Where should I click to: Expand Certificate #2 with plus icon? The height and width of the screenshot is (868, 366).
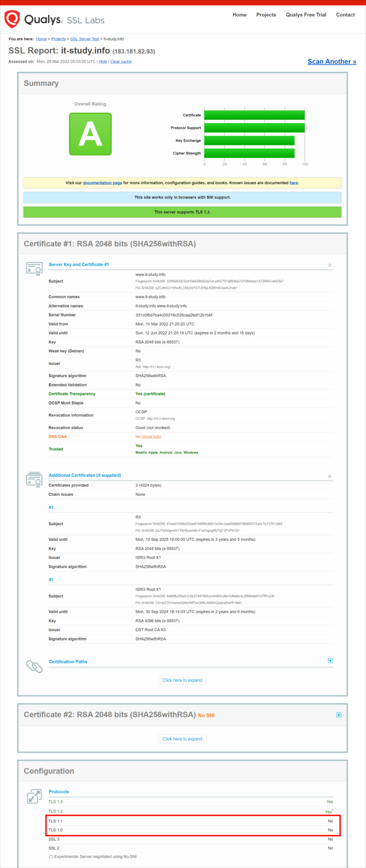[339, 715]
